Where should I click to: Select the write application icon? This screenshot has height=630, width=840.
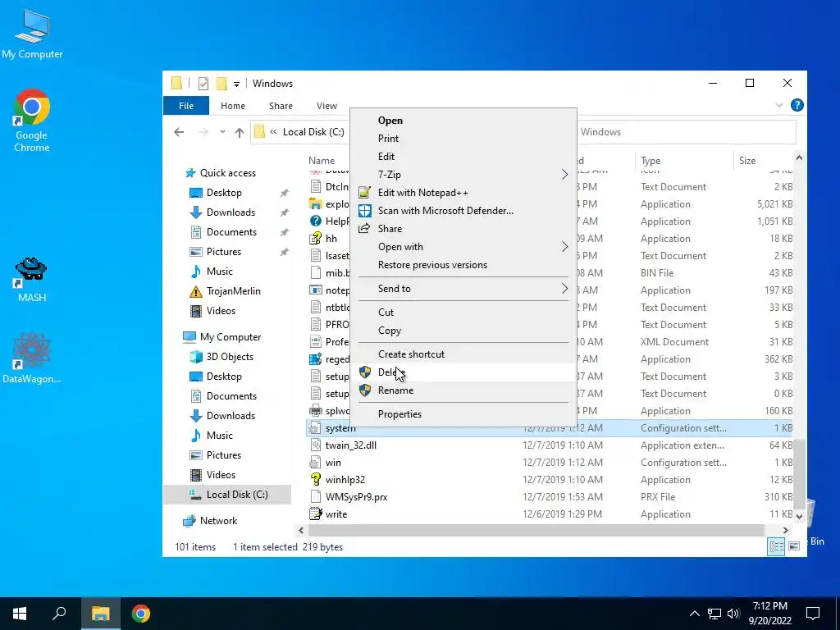[x=316, y=514]
